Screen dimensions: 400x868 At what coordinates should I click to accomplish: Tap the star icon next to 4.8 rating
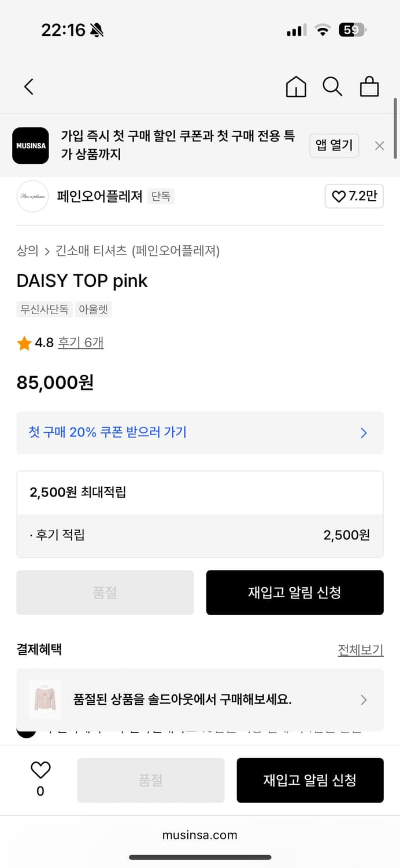24,342
